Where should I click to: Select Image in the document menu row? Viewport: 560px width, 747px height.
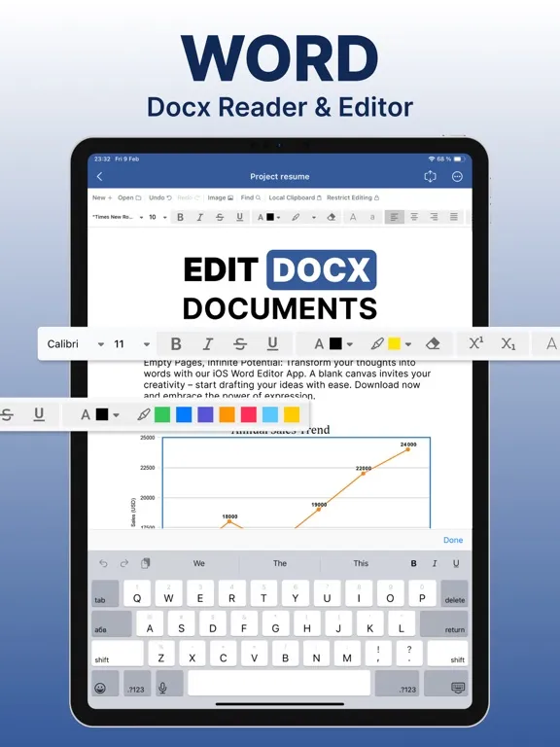click(221, 197)
